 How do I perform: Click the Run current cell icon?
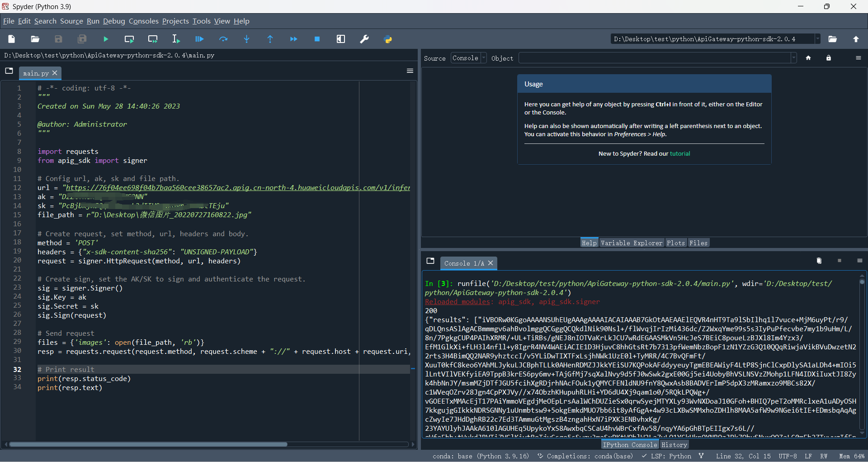129,39
